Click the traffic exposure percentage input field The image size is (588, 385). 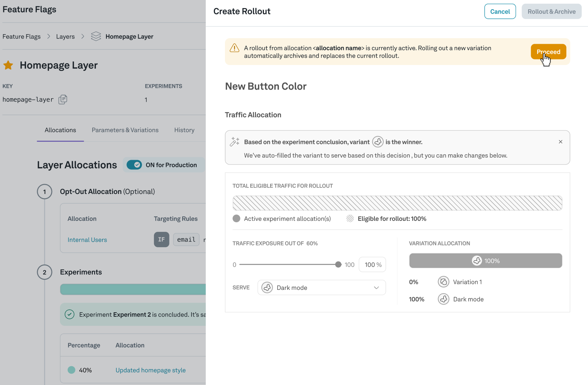point(373,265)
